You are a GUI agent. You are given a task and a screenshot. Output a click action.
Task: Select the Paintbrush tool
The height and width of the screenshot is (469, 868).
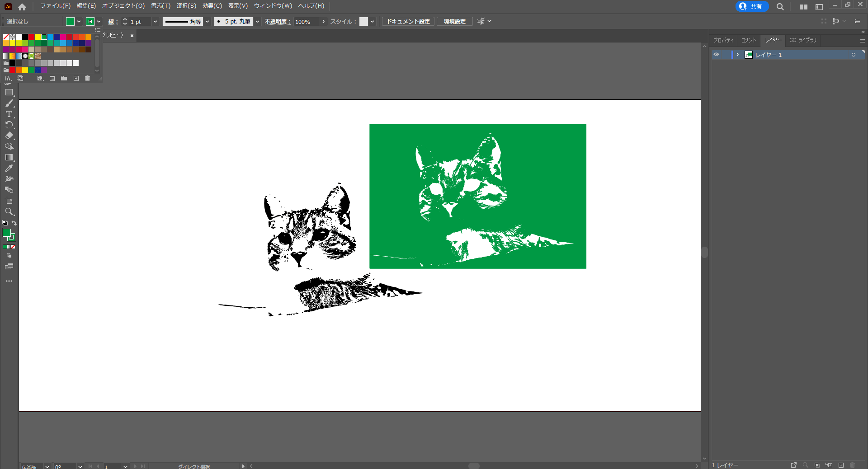[x=9, y=103]
